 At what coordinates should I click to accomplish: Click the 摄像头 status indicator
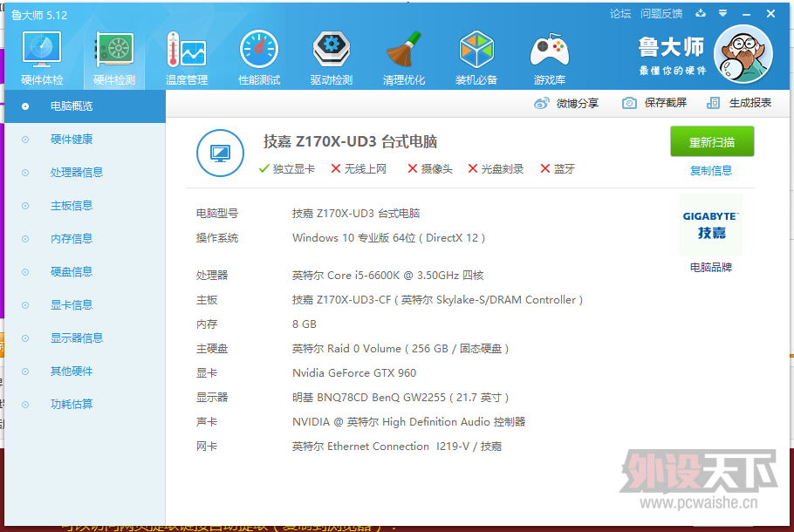pyautogui.click(x=430, y=169)
